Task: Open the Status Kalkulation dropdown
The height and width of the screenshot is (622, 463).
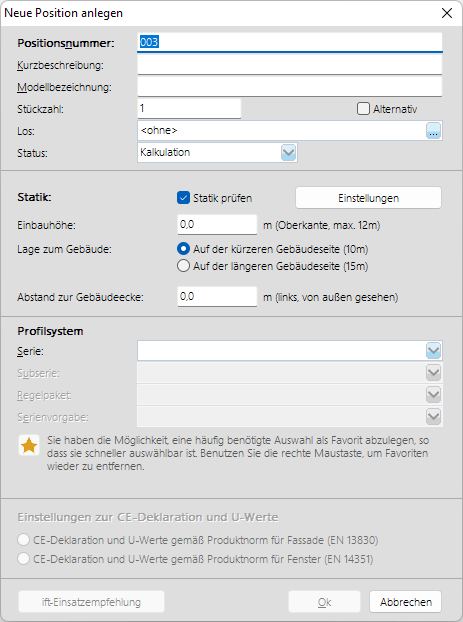Action: [288, 153]
